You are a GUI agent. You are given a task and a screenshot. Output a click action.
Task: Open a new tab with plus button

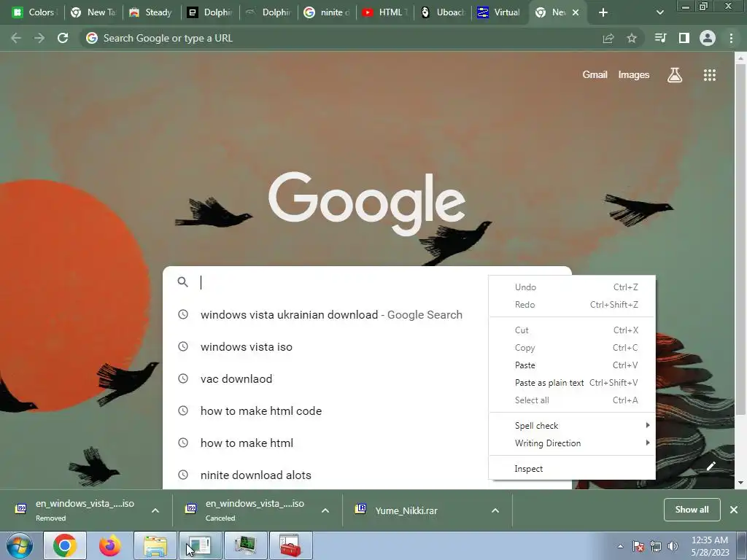(x=603, y=12)
